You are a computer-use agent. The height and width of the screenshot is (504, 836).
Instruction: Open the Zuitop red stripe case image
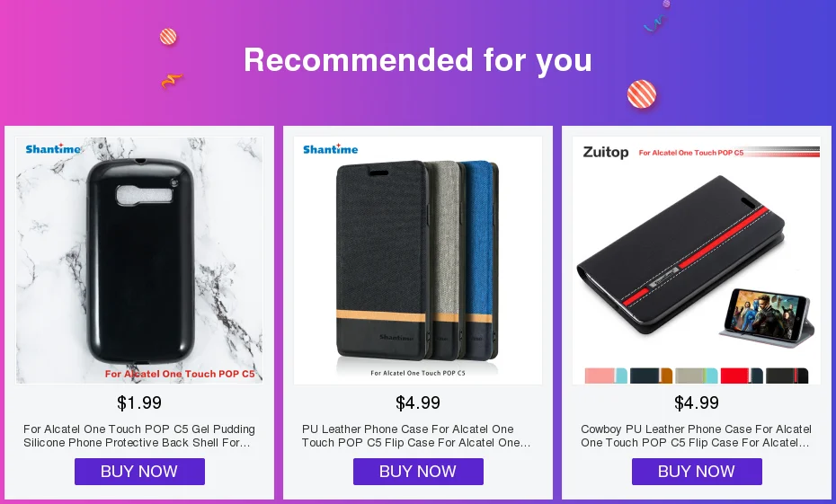point(697,261)
